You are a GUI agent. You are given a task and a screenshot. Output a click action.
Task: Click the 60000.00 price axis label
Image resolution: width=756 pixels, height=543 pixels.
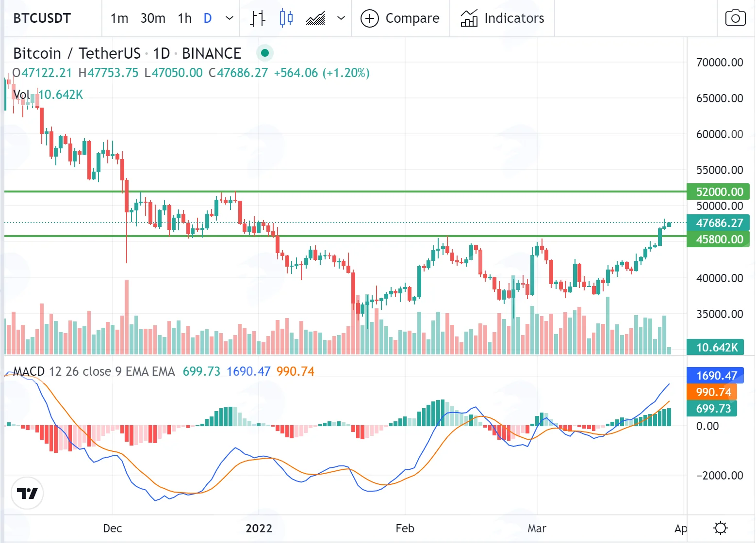pyautogui.click(x=720, y=134)
